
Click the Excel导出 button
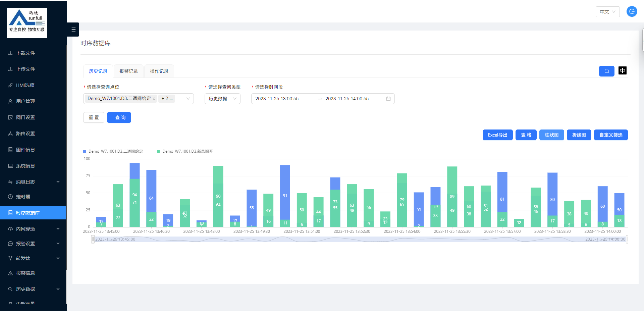tap(497, 135)
